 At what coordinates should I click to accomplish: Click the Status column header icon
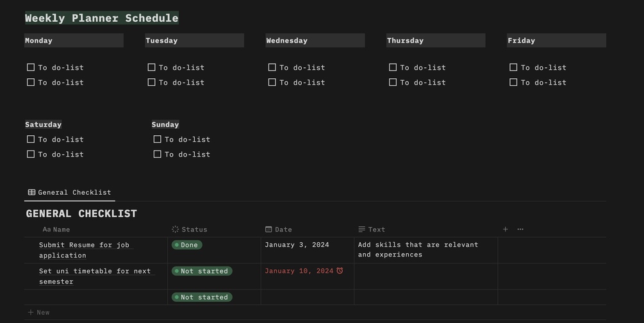[176, 229]
